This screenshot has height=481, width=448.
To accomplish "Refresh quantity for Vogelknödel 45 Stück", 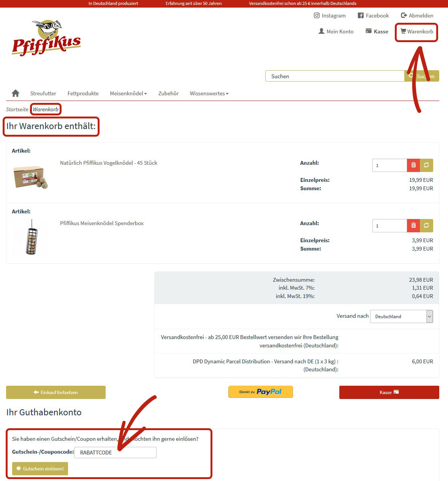I will click(426, 165).
